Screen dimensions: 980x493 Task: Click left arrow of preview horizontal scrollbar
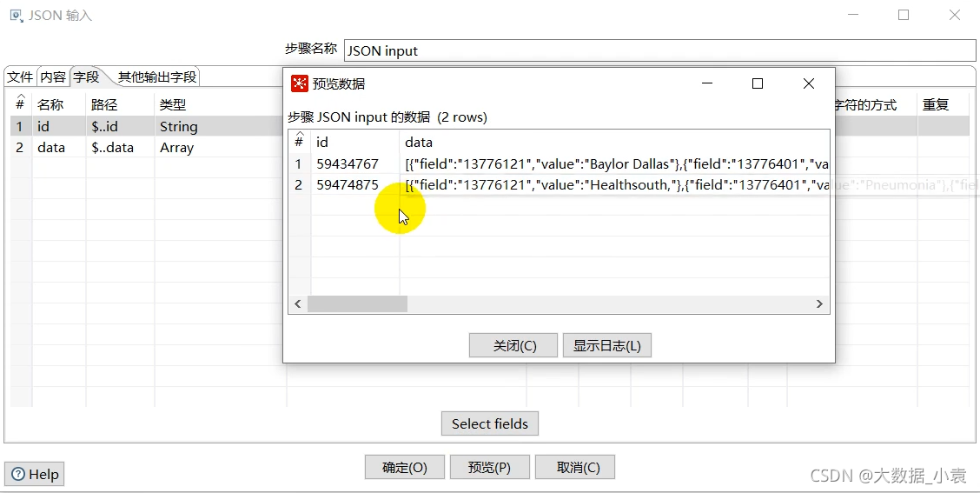pos(297,304)
